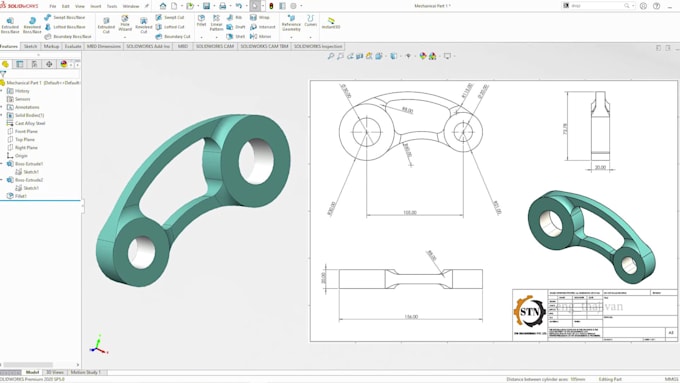Activate the Revolved Cut tool
The width and height of the screenshot is (680, 383).
[144, 25]
